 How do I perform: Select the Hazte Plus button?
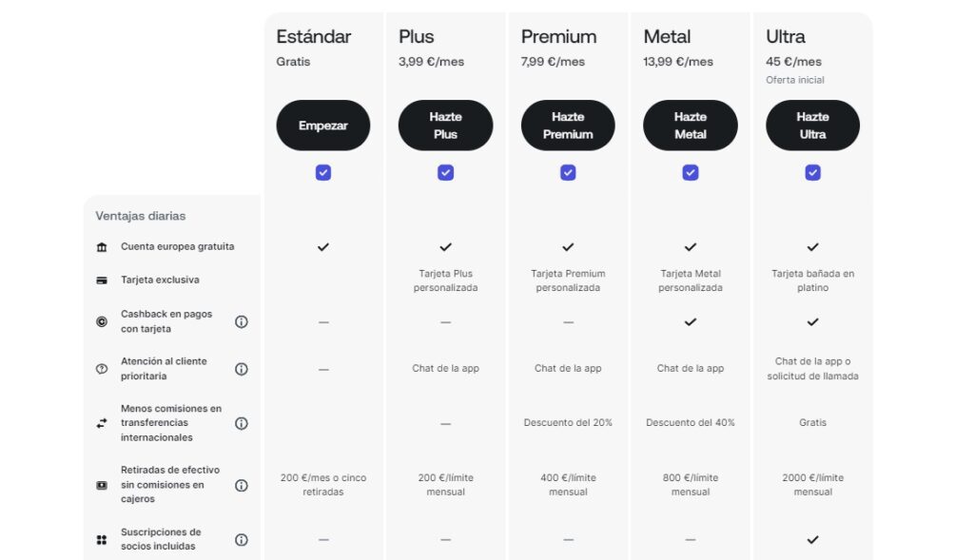tap(445, 125)
